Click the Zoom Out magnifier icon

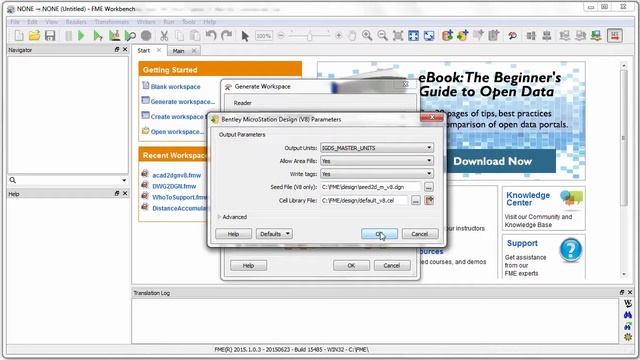(382, 36)
